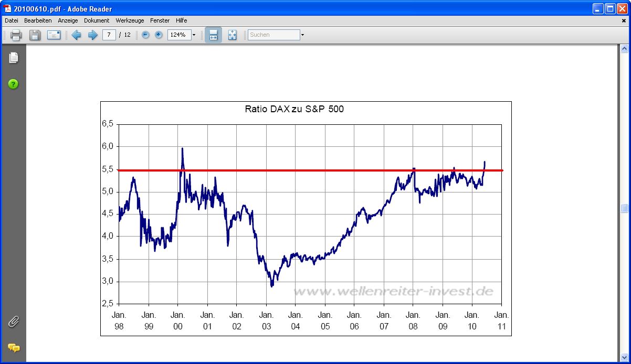The width and height of the screenshot is (631, 364).
Task: Click green help icon in sidebar
Action: [x=13, y=84]
